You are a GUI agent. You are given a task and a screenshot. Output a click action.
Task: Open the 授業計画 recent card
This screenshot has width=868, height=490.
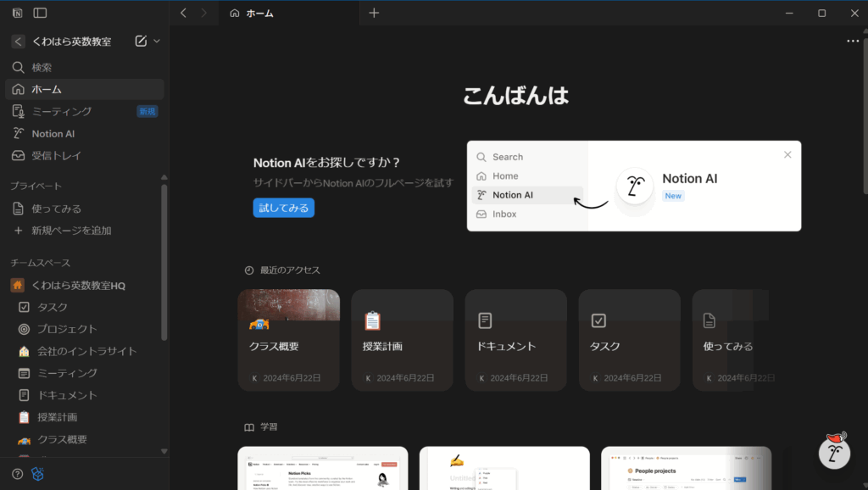point(402,339)
